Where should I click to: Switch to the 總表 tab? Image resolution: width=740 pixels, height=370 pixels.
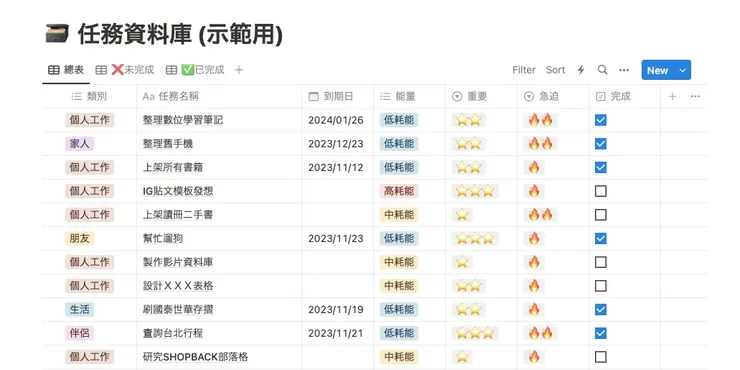tap(66, 70)
